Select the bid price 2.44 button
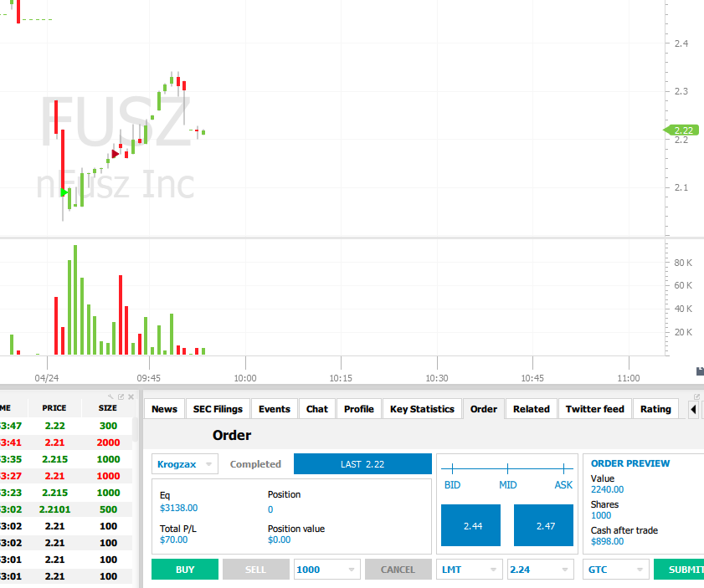 tap(470, 525)
